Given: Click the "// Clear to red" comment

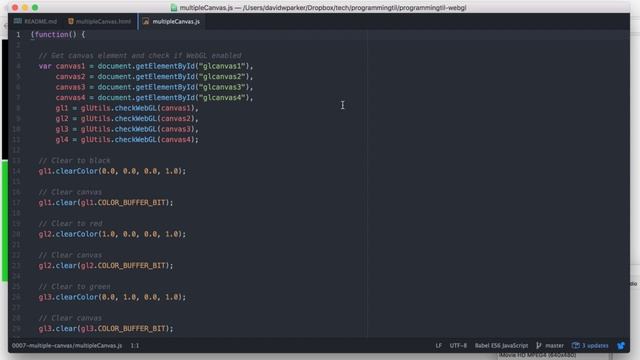Looking at the screenshot, I should tap(70, 224).
